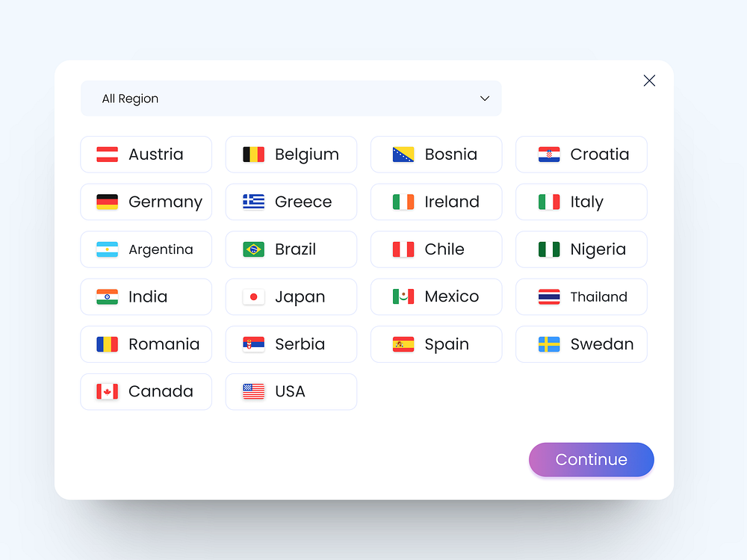This screenshot has width=747, height=560.
Task: Select the Canada flag icon
Action: 108,391
